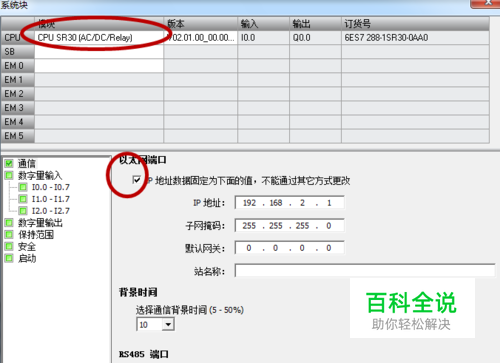Click the SB row header
The image size is (500, 363).
click(18, 52)
